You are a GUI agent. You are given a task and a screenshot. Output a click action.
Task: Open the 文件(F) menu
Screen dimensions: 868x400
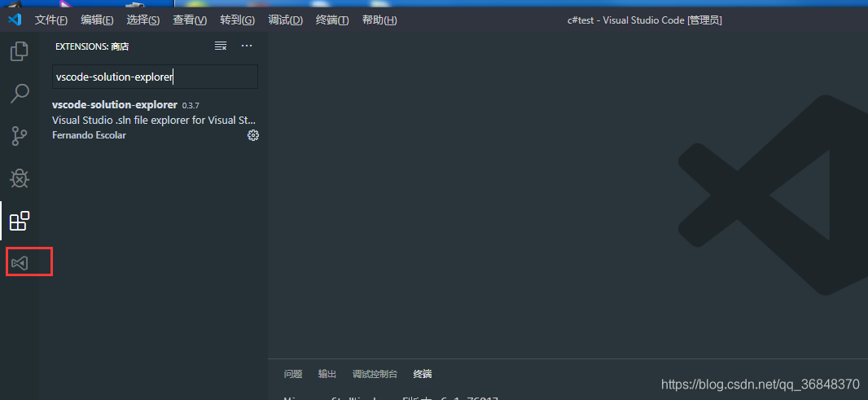pyautogui.click(x=51, y=20)
